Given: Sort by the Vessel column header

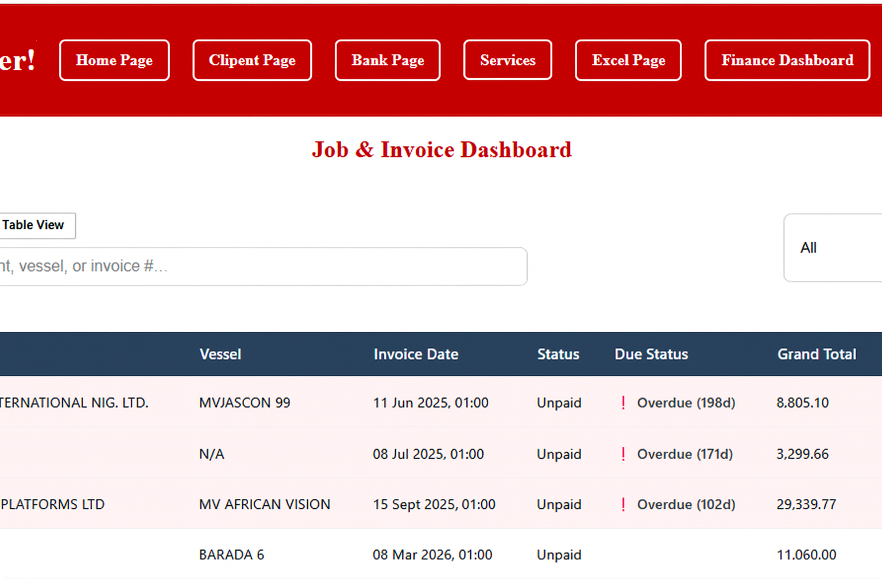Looking at the screenshot, I should (220, 354).
